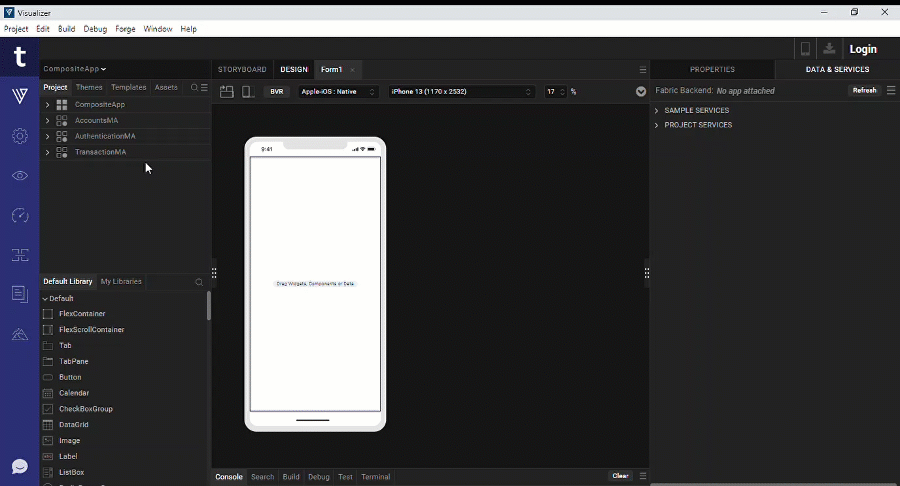Click the eye icon in the left sidebar

tap(20, 176)
